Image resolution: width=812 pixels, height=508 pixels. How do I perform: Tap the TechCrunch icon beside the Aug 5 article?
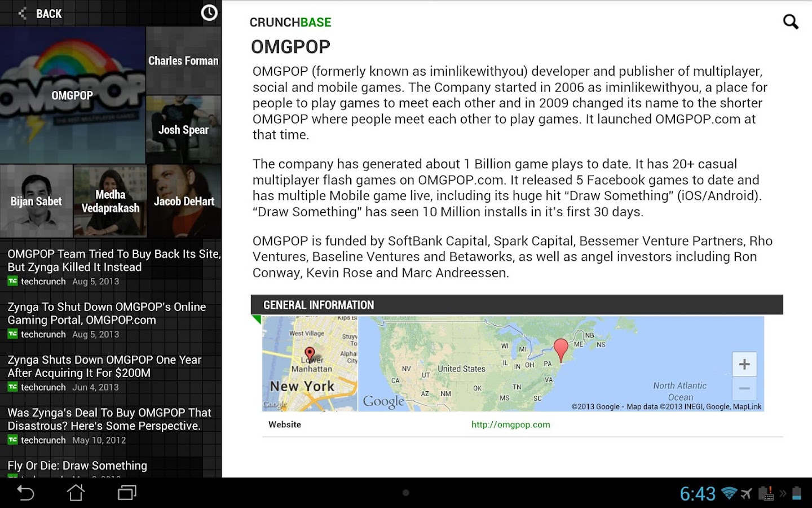(12, 281)
